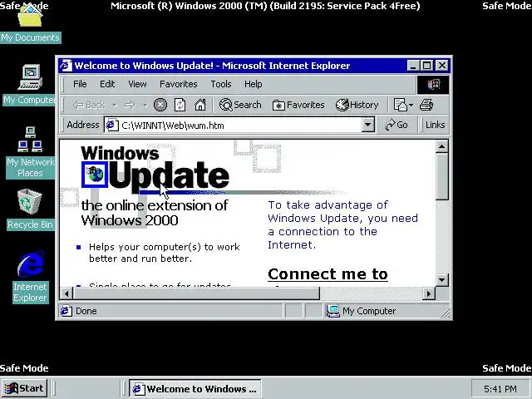Screen dimensions: 532x399
Task: Go to the Home page icon
Action: point(200,105)
